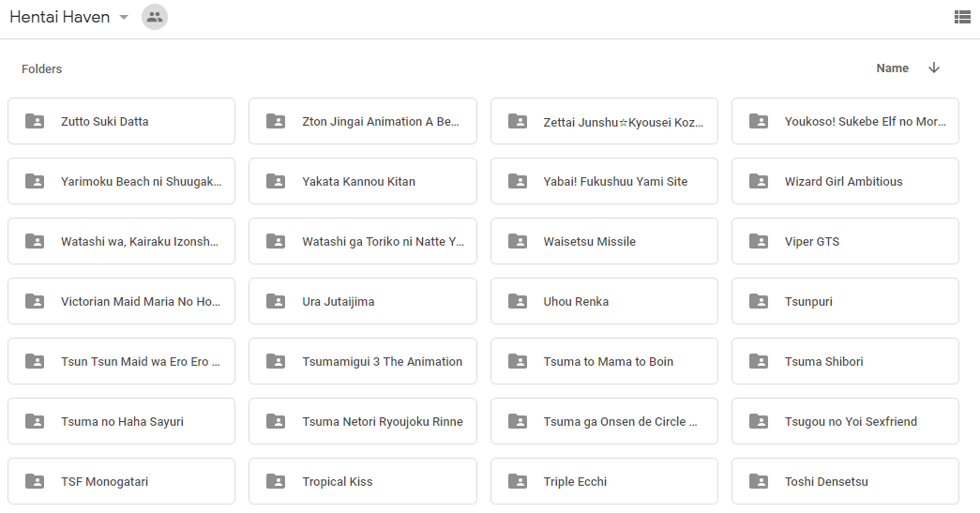
Task: Open the Zettai Junshu Kyousei folder
Action: tap(604, 121)
